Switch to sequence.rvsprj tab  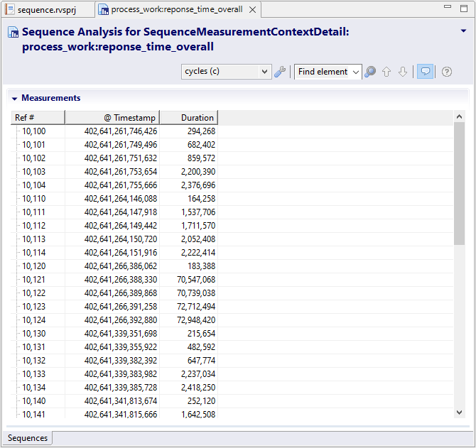point(47,10)
